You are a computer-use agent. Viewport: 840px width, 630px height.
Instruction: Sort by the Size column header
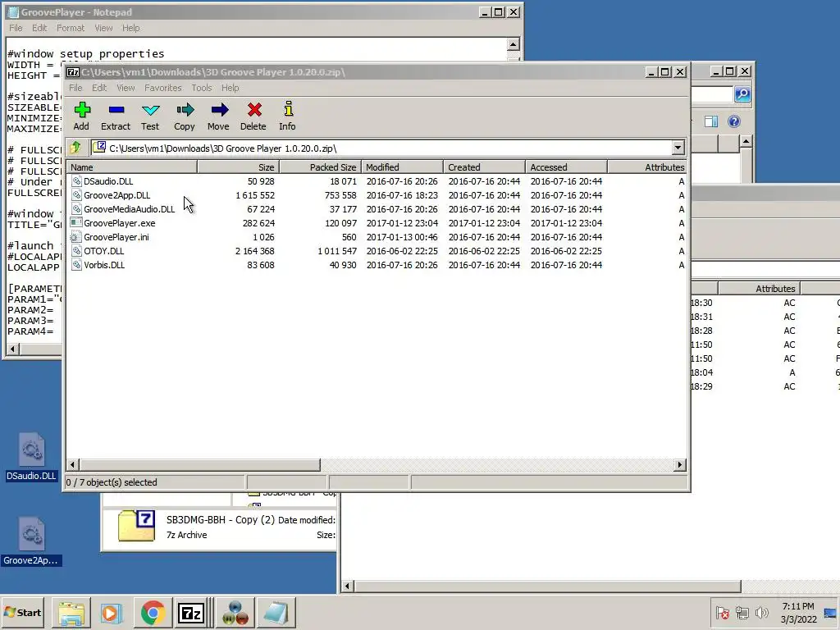(239, 167)
